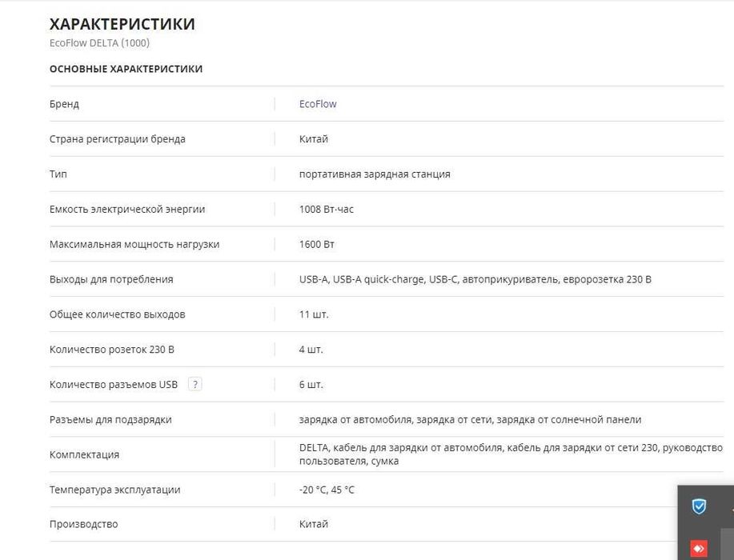This screenshot has height=560, width=734.
Task: Open the red AnyDesk tray icon
Action: coord(699,549)
